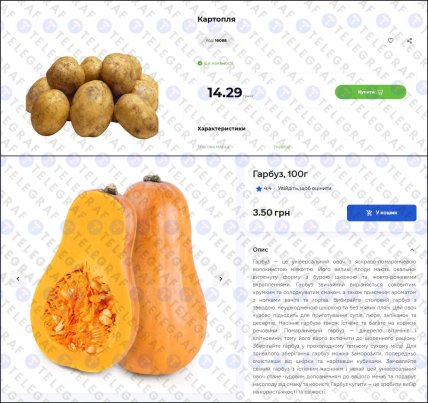The image size is (428, 403).
Task: Click the product code badge
Action: [216, 40]
